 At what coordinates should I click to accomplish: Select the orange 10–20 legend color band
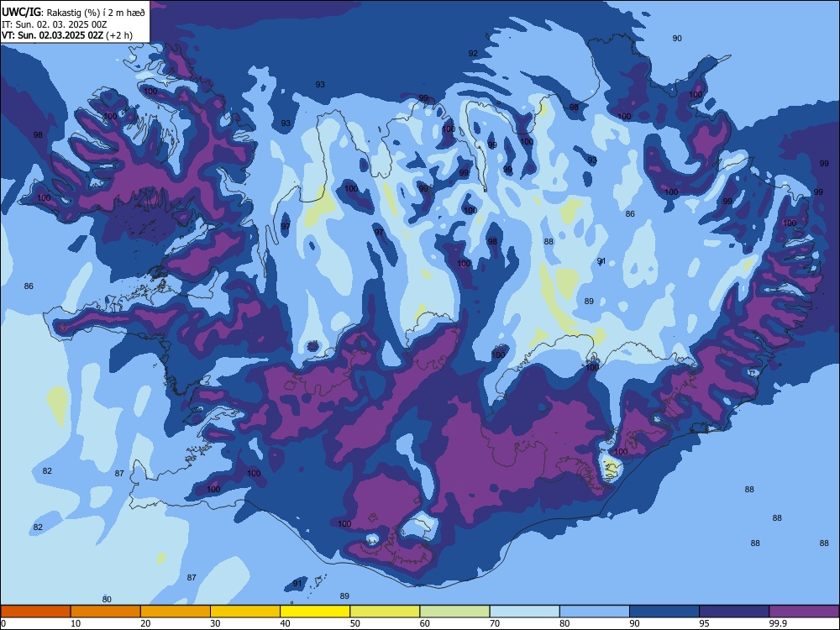pos(106,612)
